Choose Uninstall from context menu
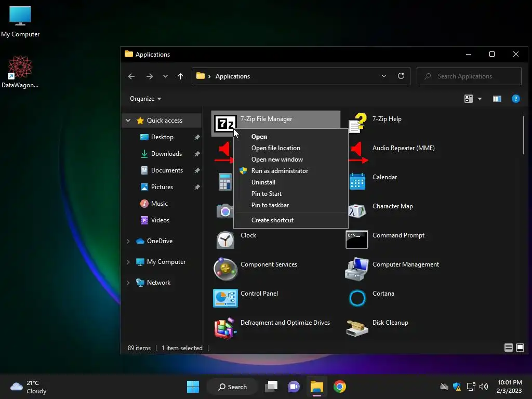This screenshot has height=399, width=532. (291, 182)
